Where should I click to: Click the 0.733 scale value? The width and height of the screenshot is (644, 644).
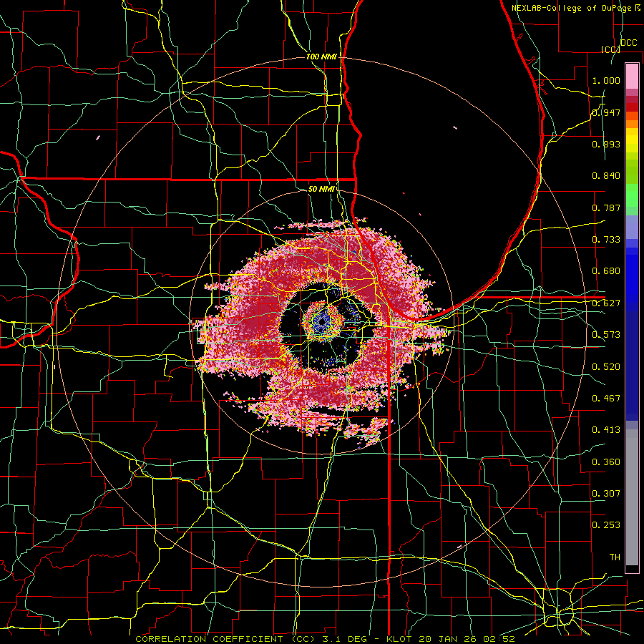coord(606,240)
